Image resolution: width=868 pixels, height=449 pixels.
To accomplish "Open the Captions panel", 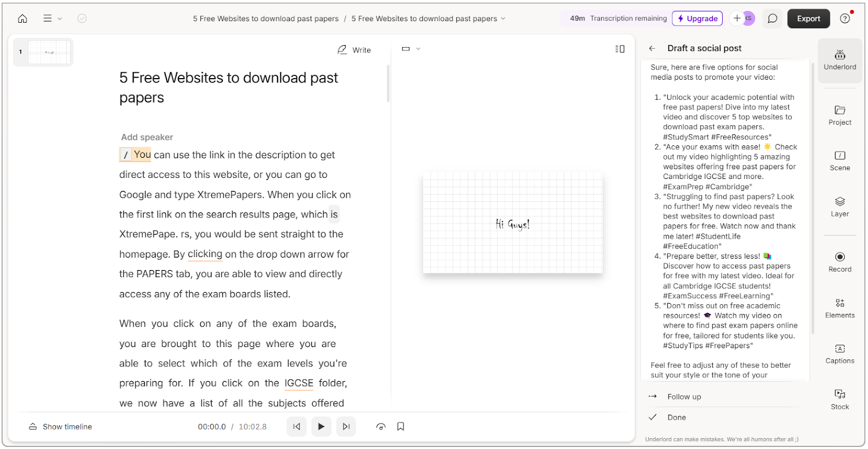I will click(840, 354).
